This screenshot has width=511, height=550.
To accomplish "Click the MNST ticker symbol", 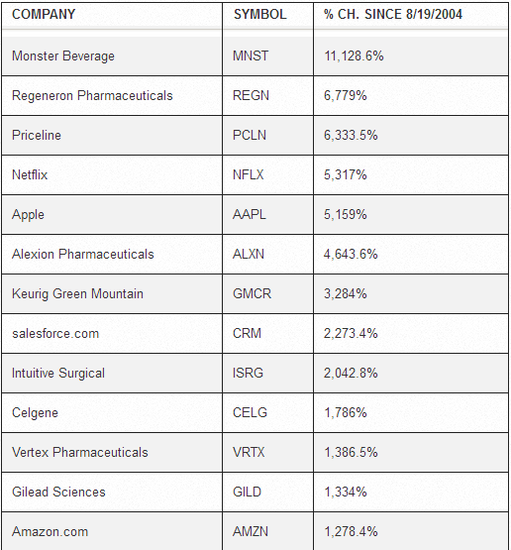I will coord(250,56).
